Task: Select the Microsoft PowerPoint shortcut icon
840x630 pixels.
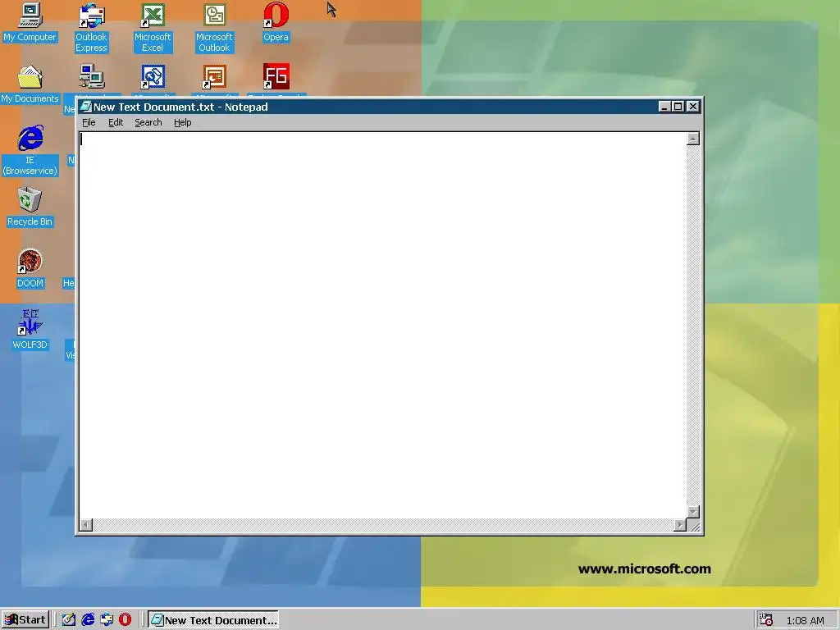Action: (x=214, y=77)
